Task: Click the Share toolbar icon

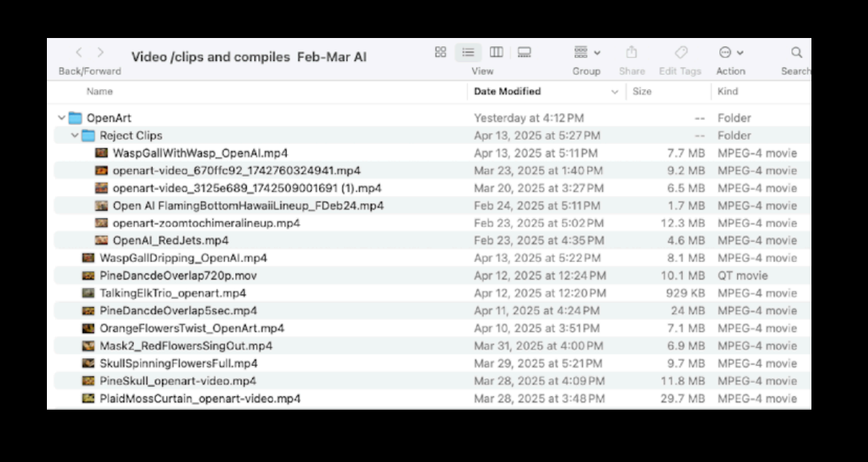Action: pyautogui.click(x=631, y=52)
